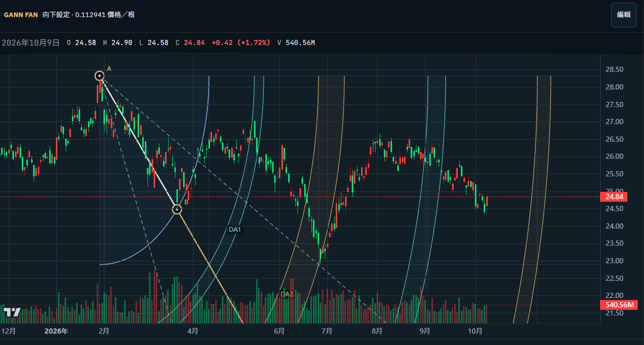The height and width of the screenshot is (345, 644).
Task: Click the change value +0.42 (+1.72%)
Action: click(x=241, y=42)
